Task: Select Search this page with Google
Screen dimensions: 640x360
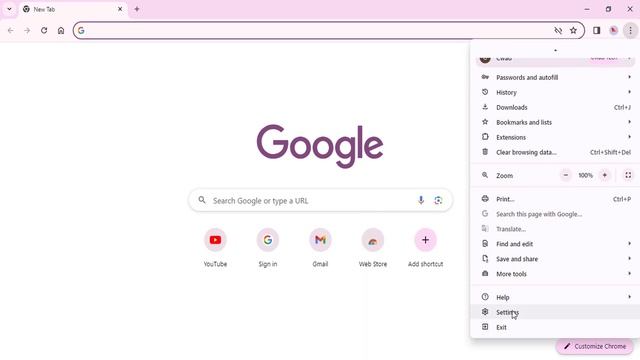Action: point(555,214)
